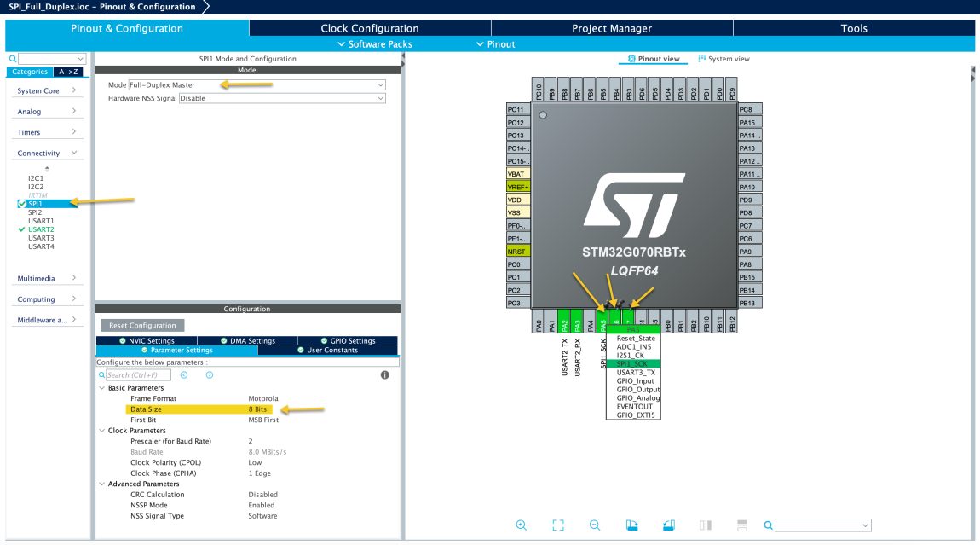Switch to the A->Z peripheral listing

(69, 72)
